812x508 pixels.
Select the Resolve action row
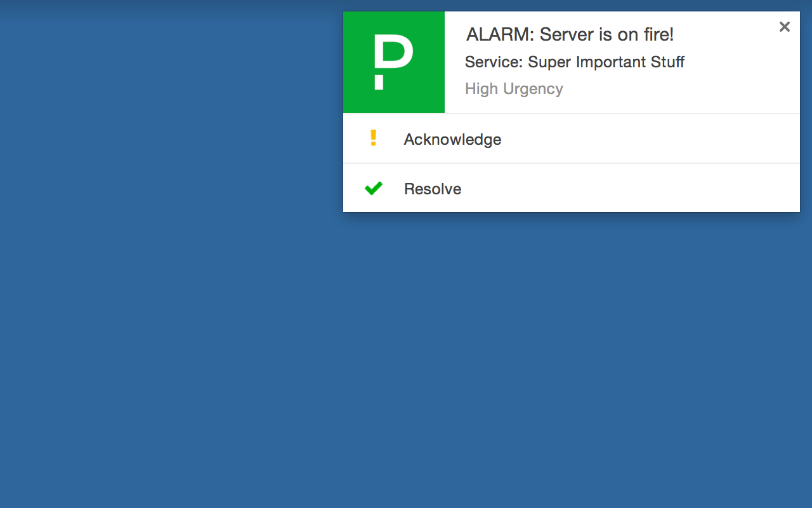click(571, 188)
